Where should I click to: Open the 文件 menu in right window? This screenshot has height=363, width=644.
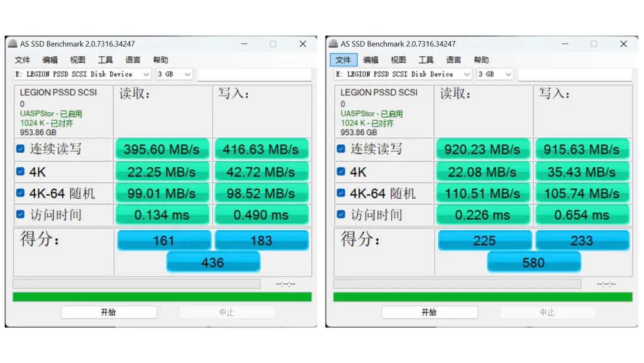343,59
